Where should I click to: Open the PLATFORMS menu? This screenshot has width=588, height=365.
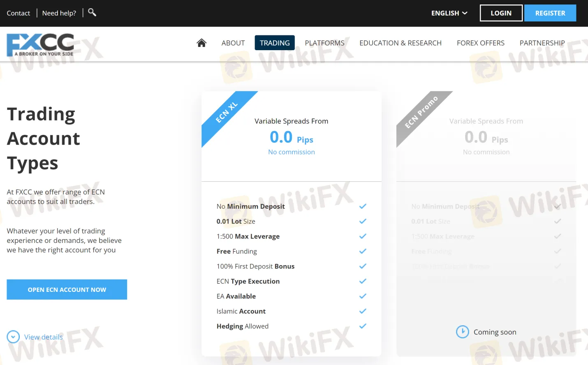tap(325, 43)
